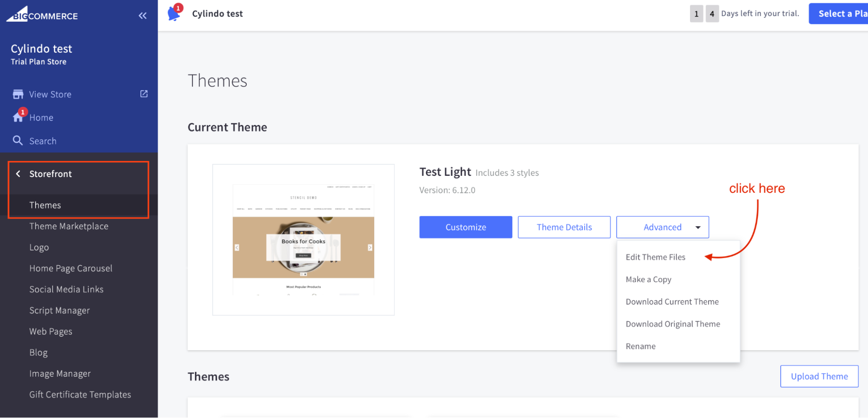Screen dimensions: 868x418
Task: Click the Test Light theme thumbnail
Action: (304, 240)
